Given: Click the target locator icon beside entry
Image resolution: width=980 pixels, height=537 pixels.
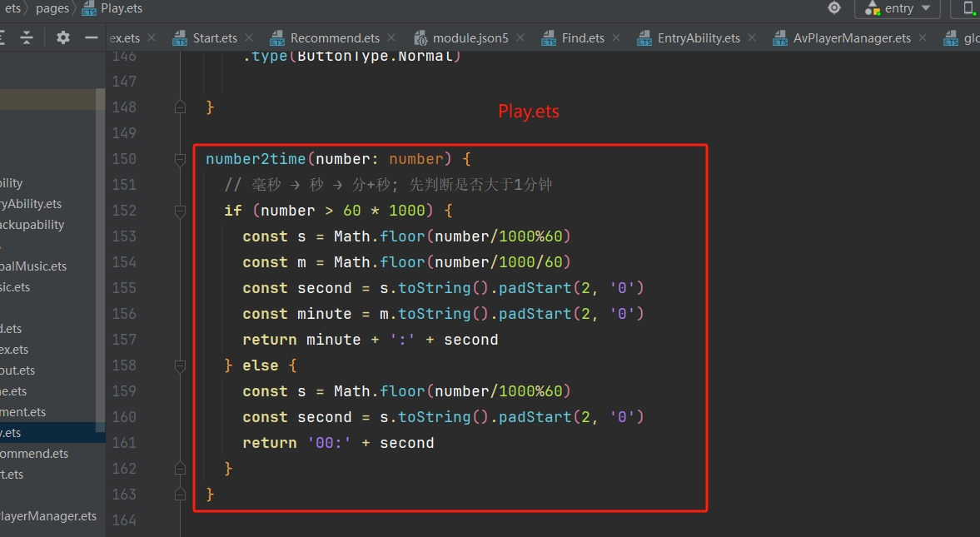Looking at the screenshot, I should click(833, 8).
